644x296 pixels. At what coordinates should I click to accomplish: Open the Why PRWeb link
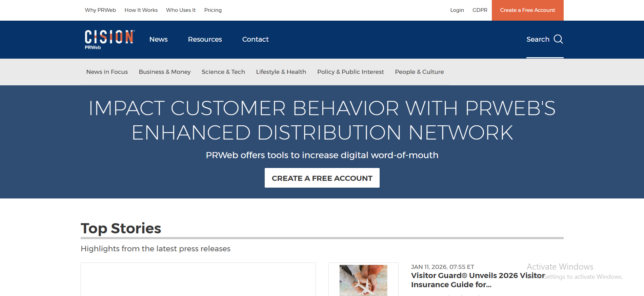[x=100, y=10]
